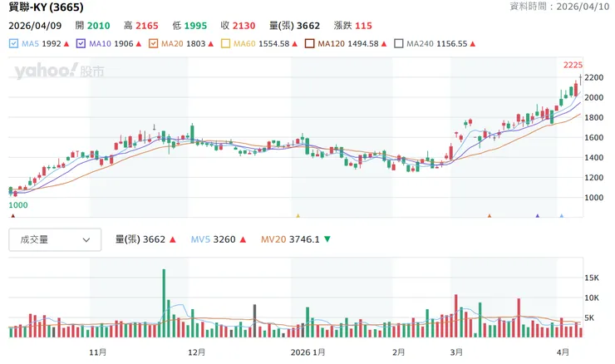615x364 pixels.
Task: Click the tallest red volume bar in March
Action: click(456, 316)
